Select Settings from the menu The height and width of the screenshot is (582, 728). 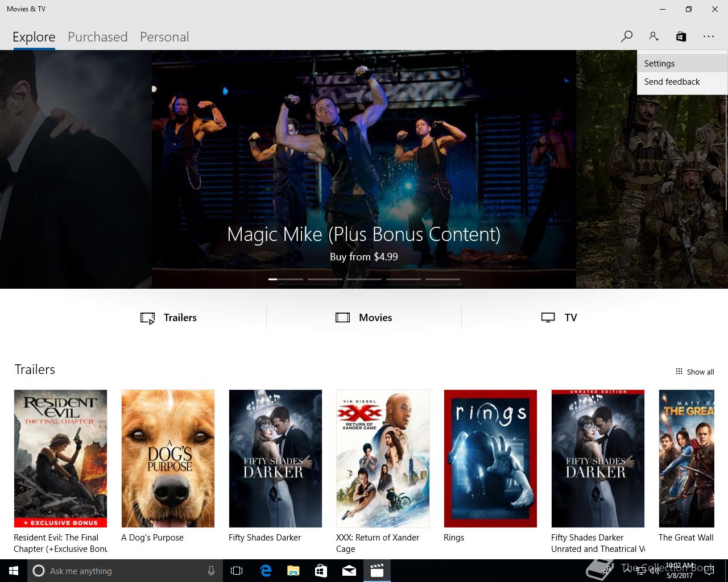click(x=682, y=64)
